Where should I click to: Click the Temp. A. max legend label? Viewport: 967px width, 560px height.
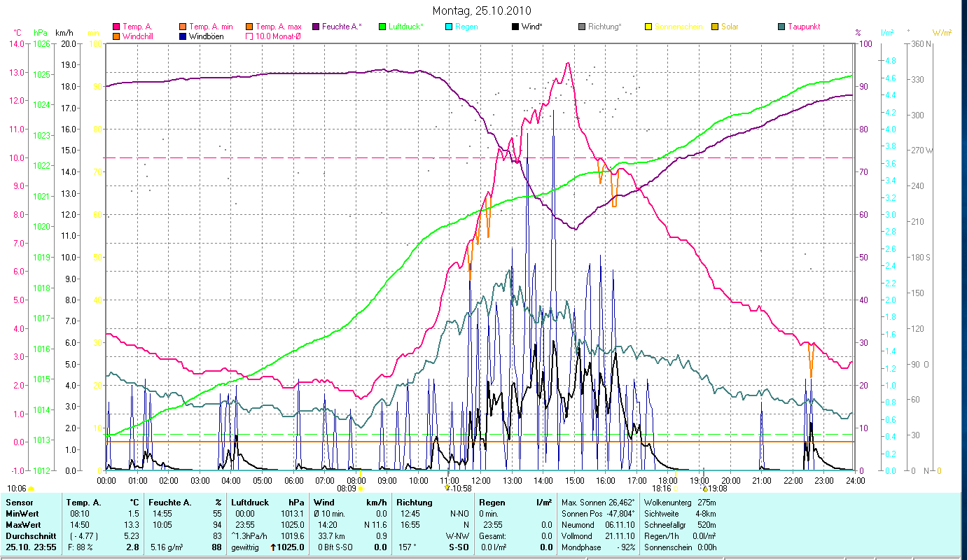coord(278,27)
